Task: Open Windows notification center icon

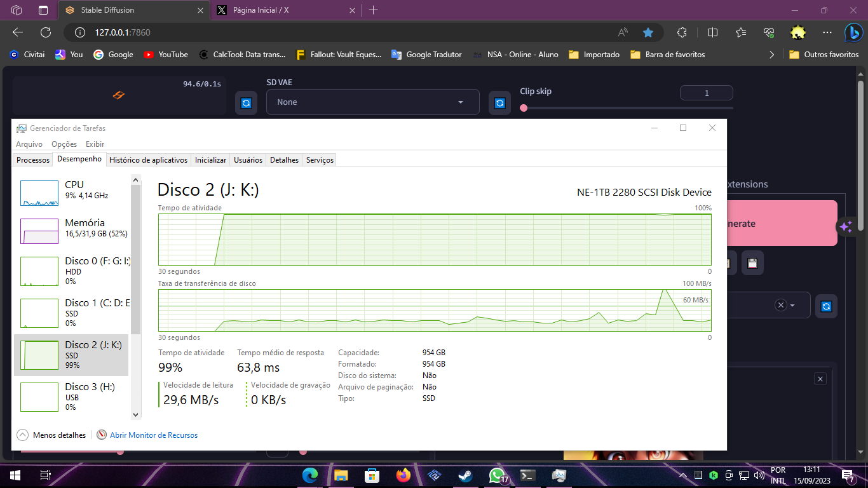Action: (848, 475)
